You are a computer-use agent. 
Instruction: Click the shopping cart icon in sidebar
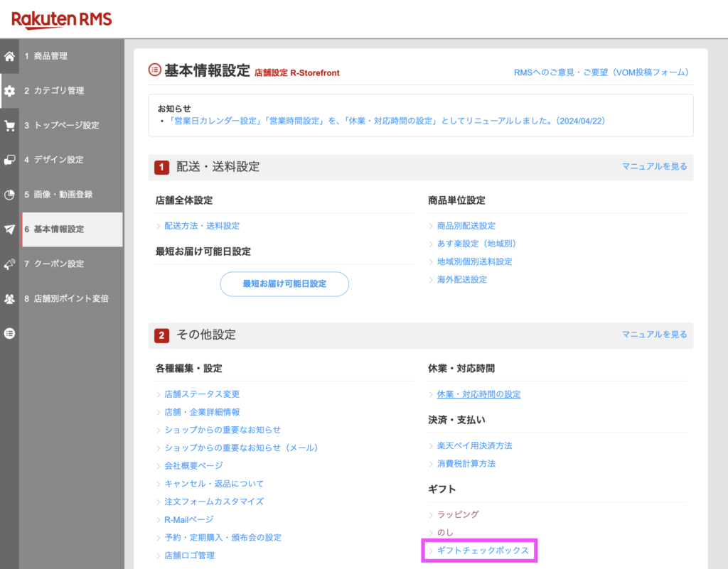[9, 126]
